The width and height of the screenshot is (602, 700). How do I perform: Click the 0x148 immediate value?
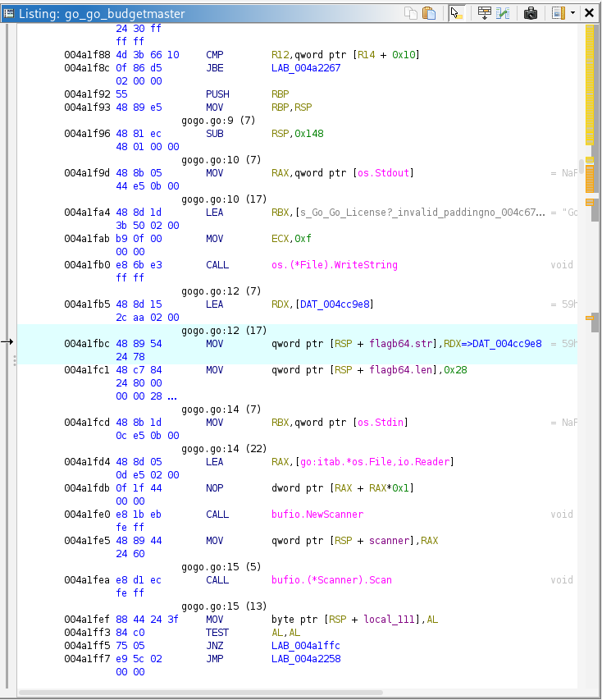309,134
